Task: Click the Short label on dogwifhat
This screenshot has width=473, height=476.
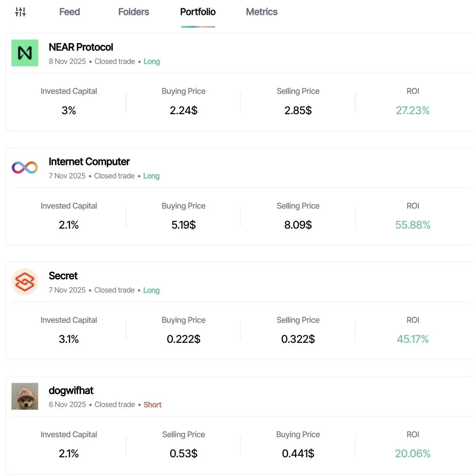Action: [x=152, y=405]
